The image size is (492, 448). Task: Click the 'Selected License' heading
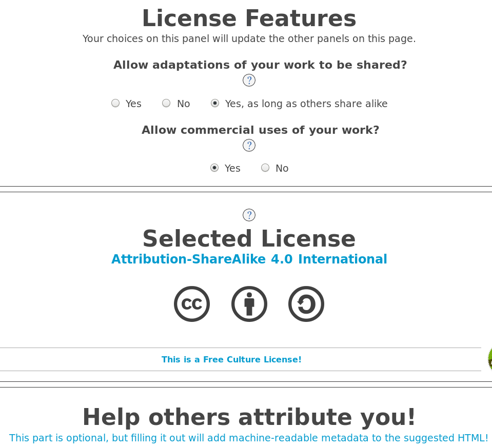[x=249, y=238]
